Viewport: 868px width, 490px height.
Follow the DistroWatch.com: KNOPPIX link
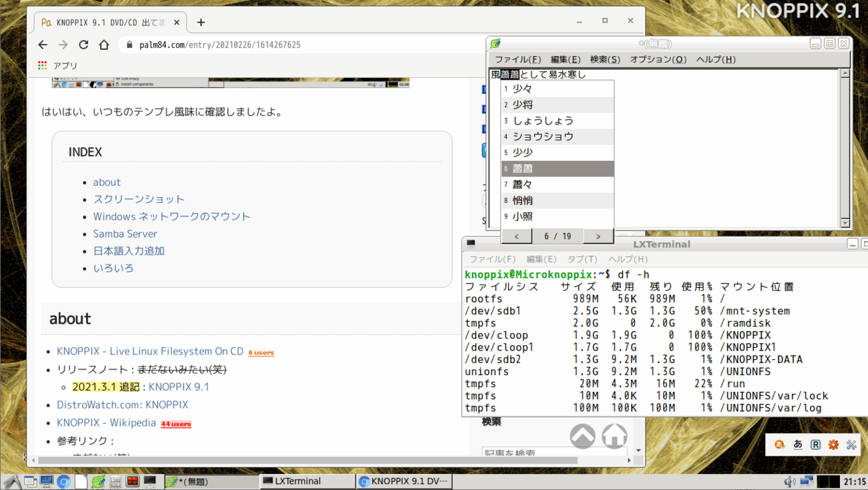click(x=122, y=405)
